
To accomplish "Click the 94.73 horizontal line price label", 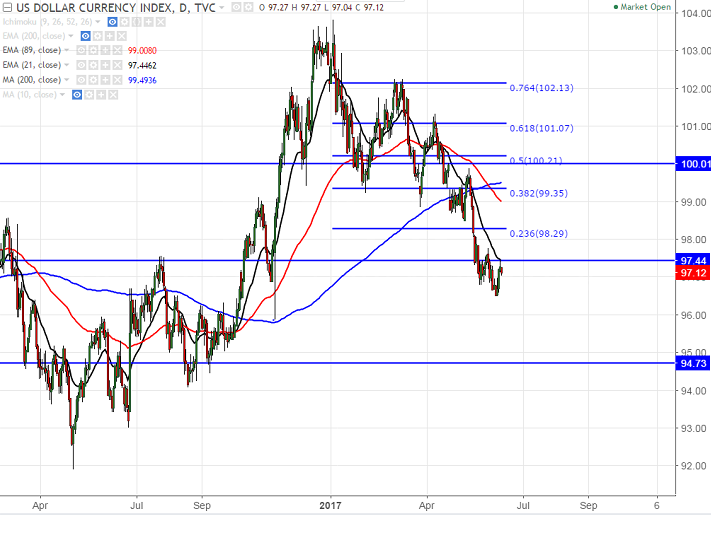I will point(693,364).
